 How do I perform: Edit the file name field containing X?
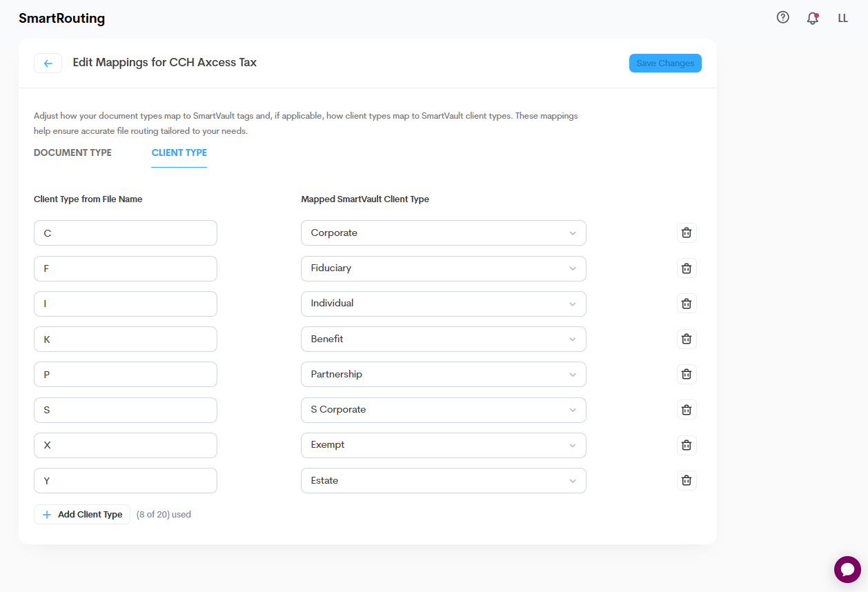[x=126, y=445]
